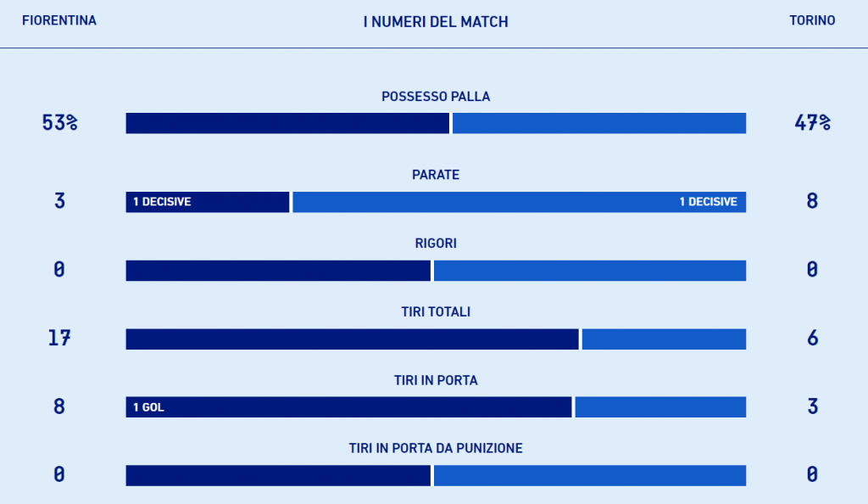The width and height of the screenshot is (868, 504).
Task: Click the FIORENTINA team header
Action: (x=58, y=20)
